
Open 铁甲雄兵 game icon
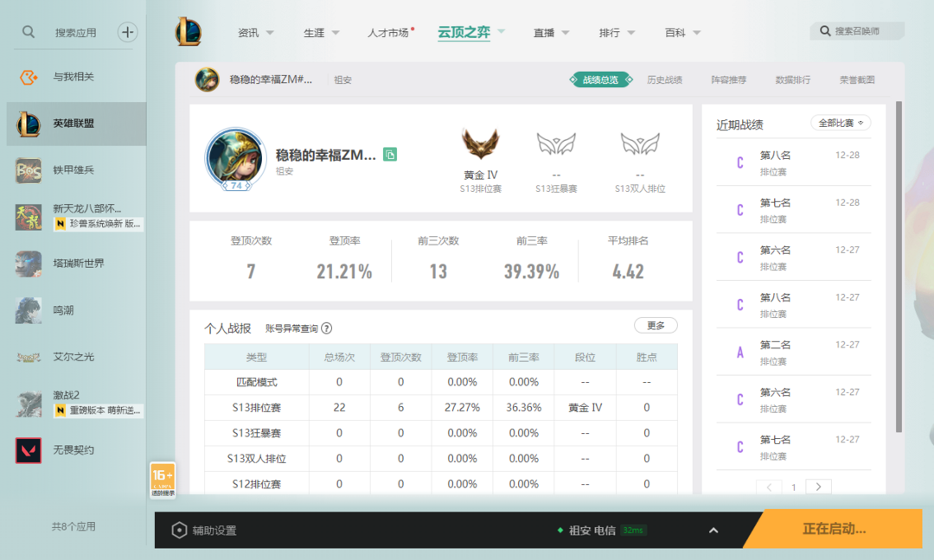(28, 170)
